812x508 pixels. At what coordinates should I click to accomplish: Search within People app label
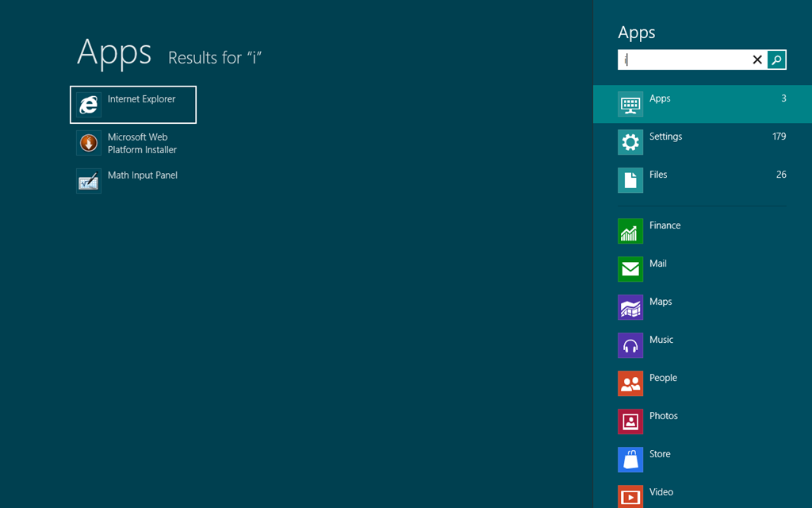pyautogui.click(x=663, y=378)
